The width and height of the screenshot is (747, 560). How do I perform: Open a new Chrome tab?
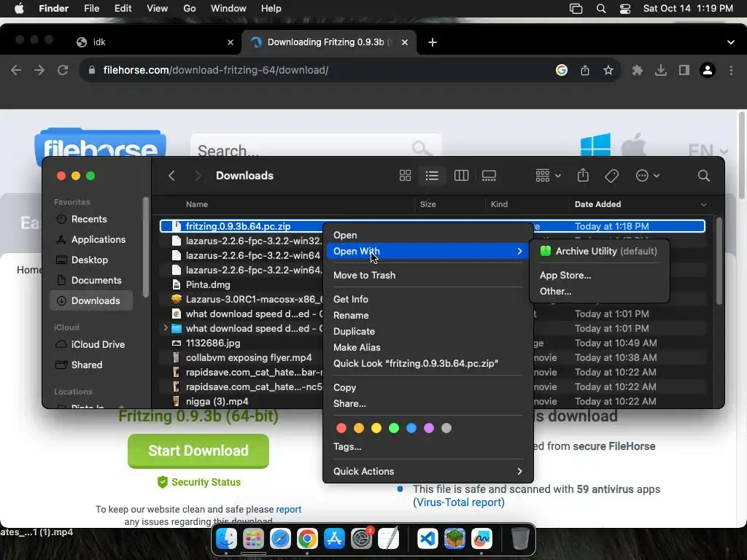pyautogui.click(x=432, y=42)
